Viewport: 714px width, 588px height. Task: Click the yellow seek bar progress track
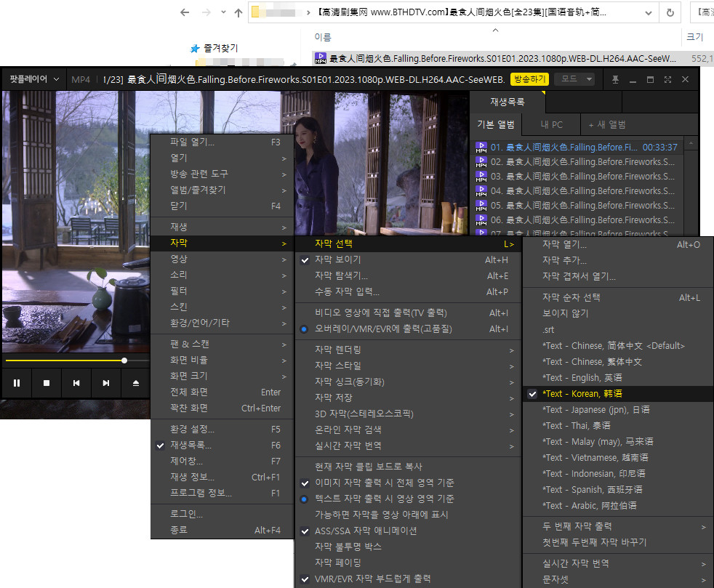click(x=64, y=361)
